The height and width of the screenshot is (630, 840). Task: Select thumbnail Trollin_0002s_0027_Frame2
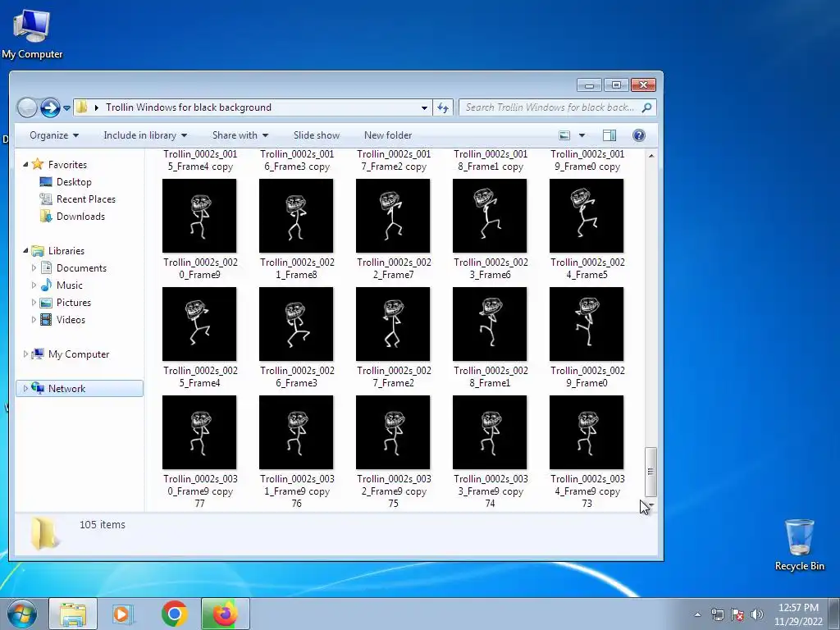[x=393, y=324]
